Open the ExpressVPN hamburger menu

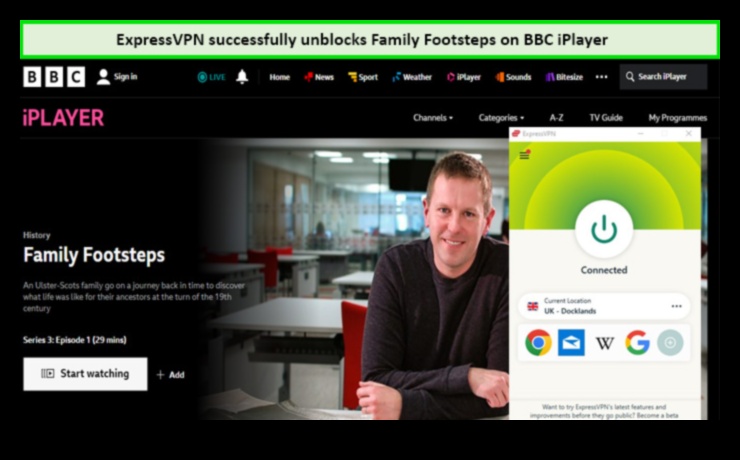[x=524, y=155]
